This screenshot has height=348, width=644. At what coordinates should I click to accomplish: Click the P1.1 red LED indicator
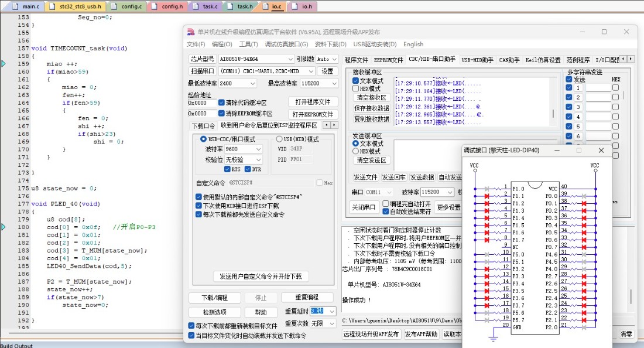point(487,196)
